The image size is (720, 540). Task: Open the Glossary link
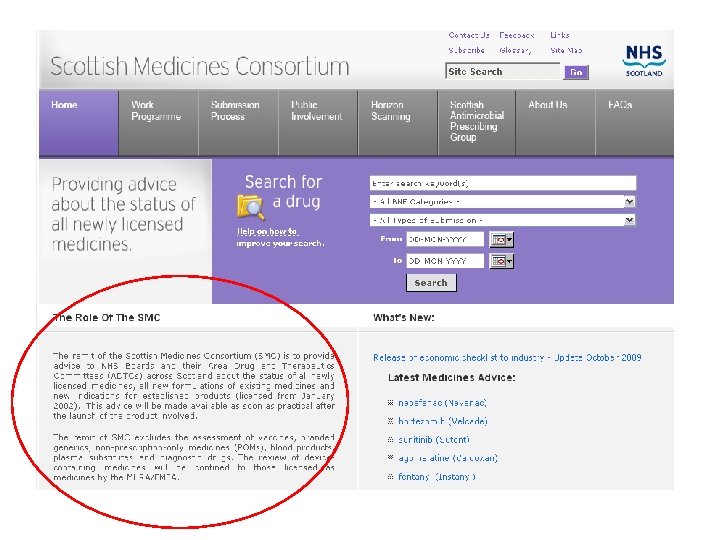point(515,51)
